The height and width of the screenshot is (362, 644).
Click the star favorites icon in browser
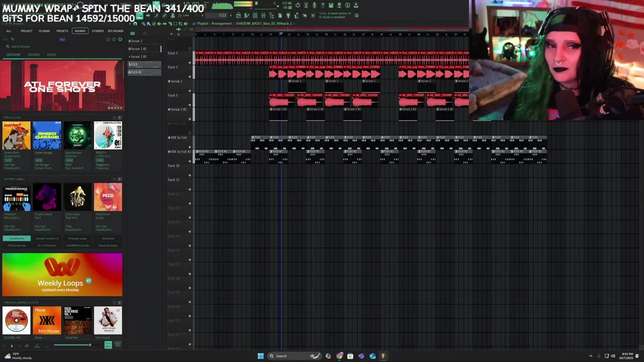point(114,39)
